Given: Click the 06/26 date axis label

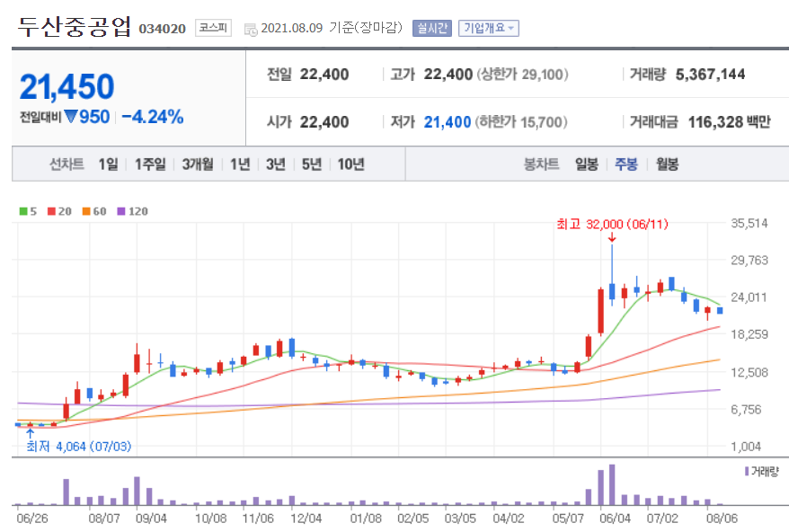Looking at the screenshot, I should click(32, 518).
